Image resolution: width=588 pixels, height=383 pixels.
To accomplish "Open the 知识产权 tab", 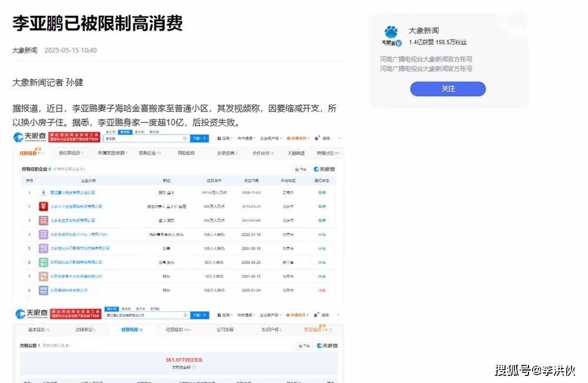I will (x=272, y=329).
